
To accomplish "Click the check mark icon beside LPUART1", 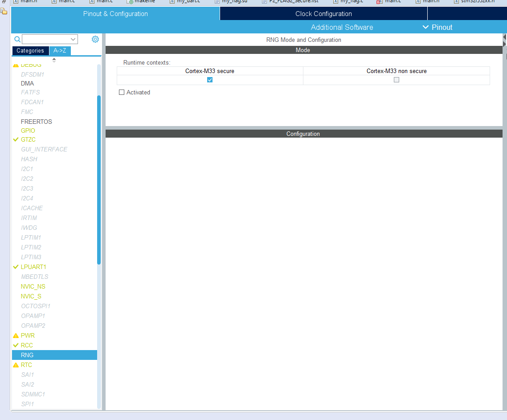I will pyautogui.click(x=16, y=267).
